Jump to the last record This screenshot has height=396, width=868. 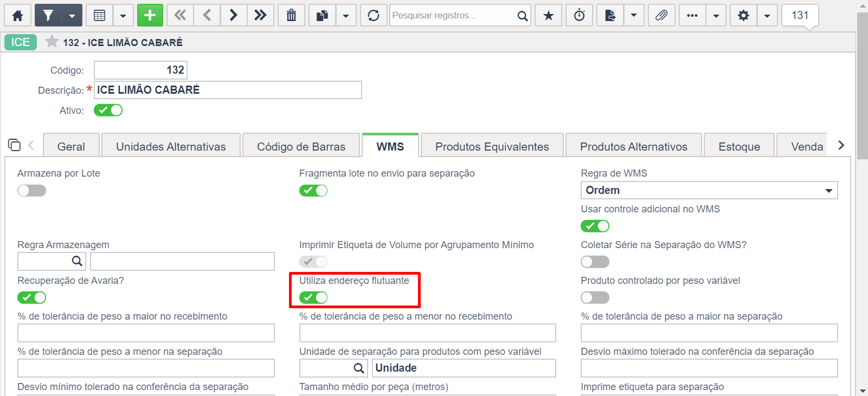coord(260,15)
